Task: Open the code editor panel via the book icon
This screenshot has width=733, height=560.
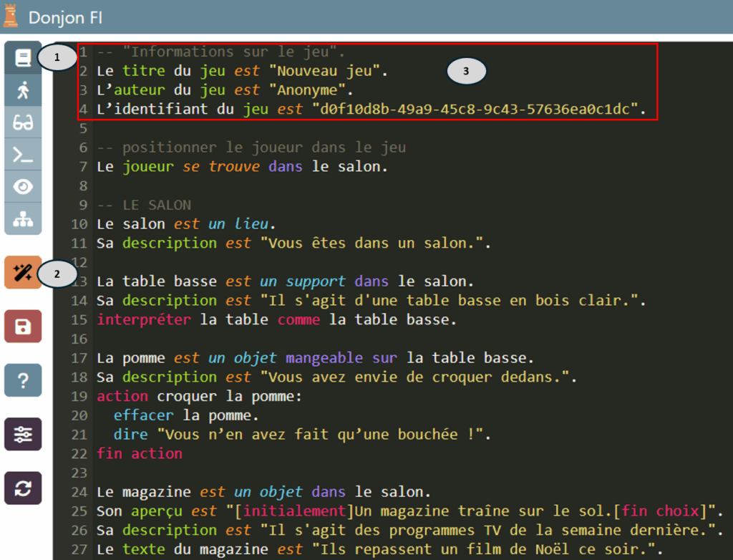Action: (x=24, y=57)
